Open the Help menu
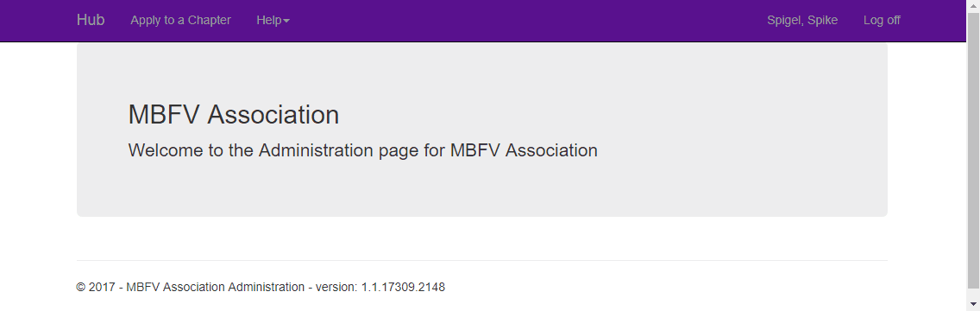The height and width of the screenshot is (311, 980). tap(273, 20)
